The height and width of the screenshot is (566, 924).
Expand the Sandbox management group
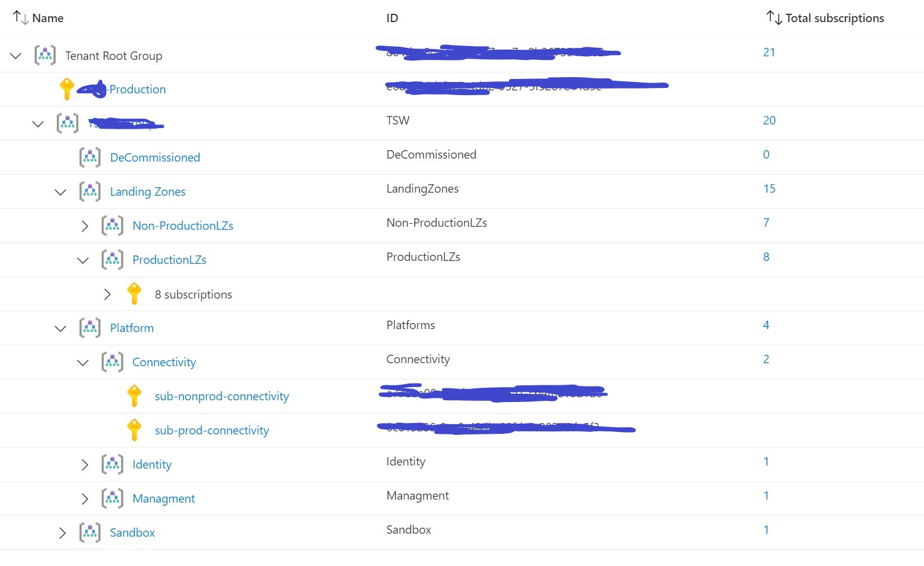coord(62,532)
